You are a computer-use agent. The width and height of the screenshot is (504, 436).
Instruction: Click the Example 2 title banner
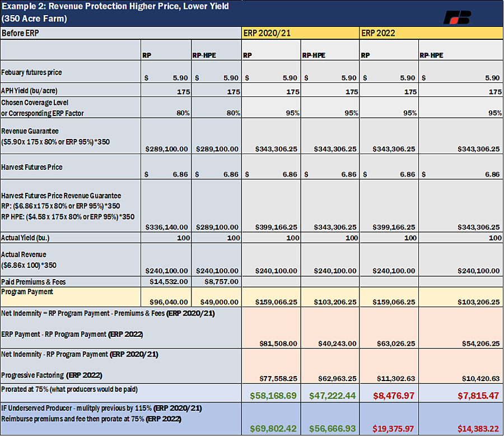point(252,13)
